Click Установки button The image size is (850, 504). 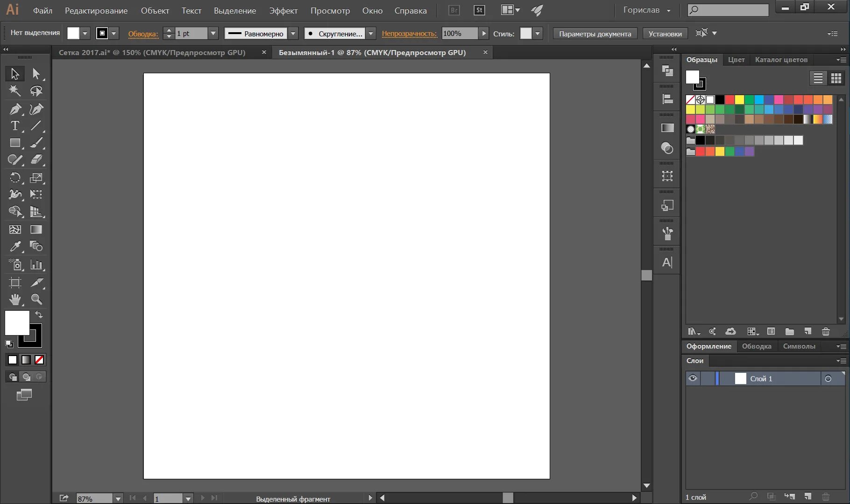665,34
